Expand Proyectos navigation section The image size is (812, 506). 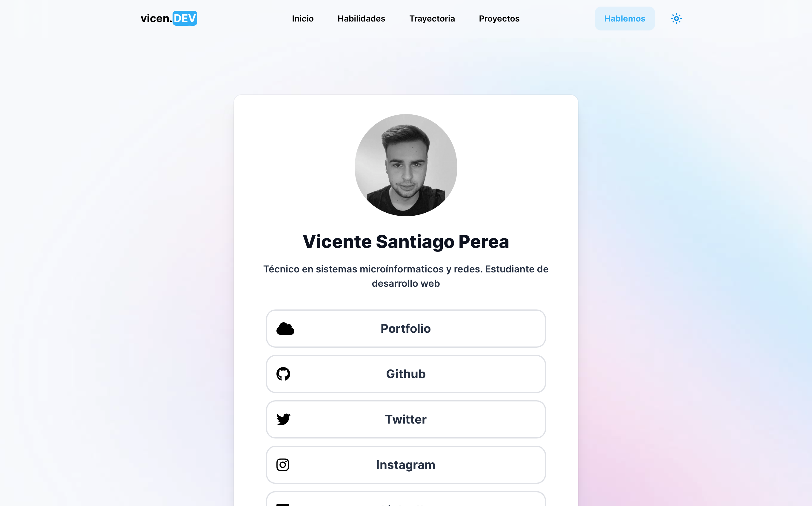tap(499, 19)
